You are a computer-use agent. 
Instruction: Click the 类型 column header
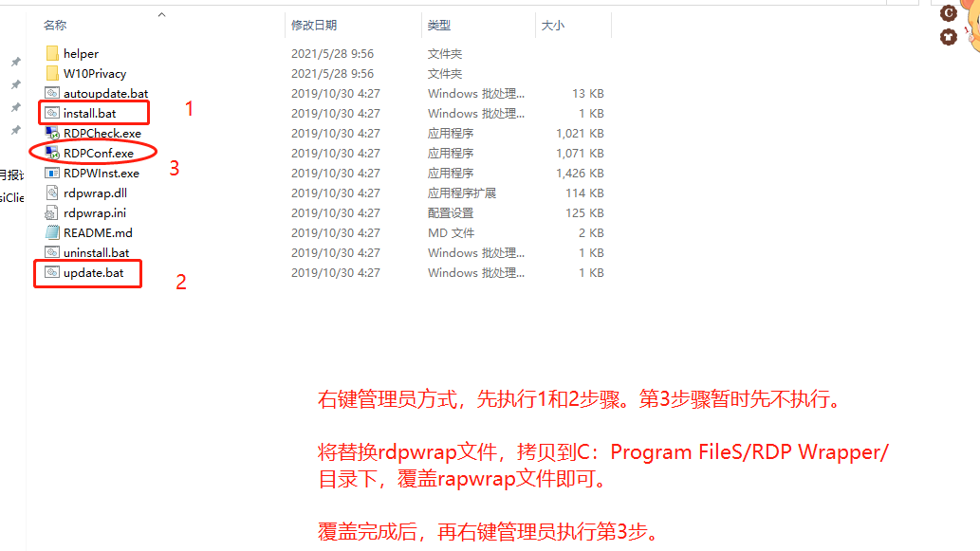(x=439, y=25)
